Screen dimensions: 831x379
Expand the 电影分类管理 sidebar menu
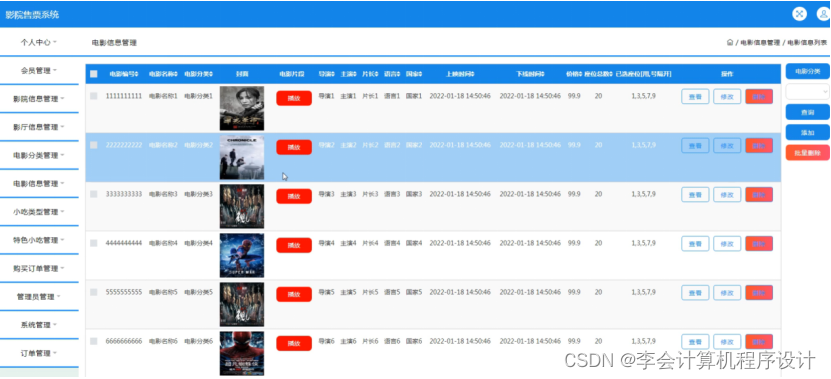click(39, 155)
